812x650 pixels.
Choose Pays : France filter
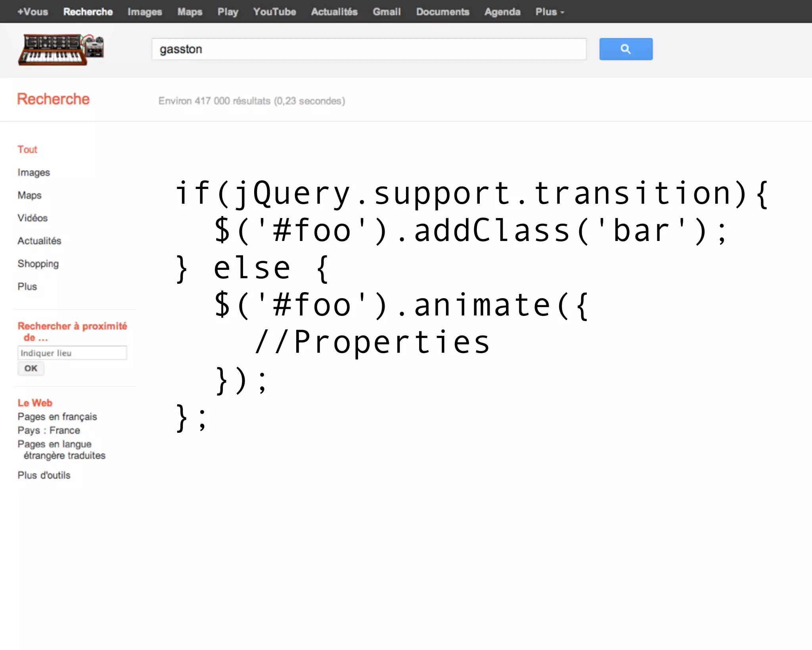49,430
